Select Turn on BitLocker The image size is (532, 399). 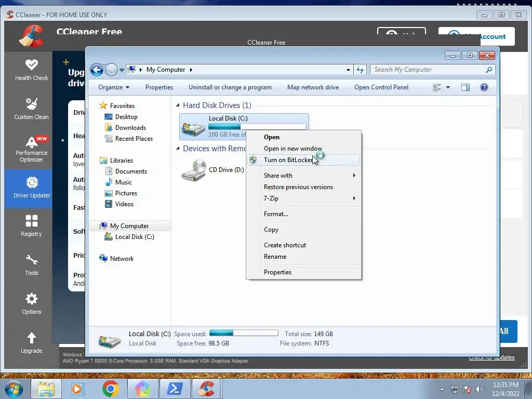pos(303,160)
